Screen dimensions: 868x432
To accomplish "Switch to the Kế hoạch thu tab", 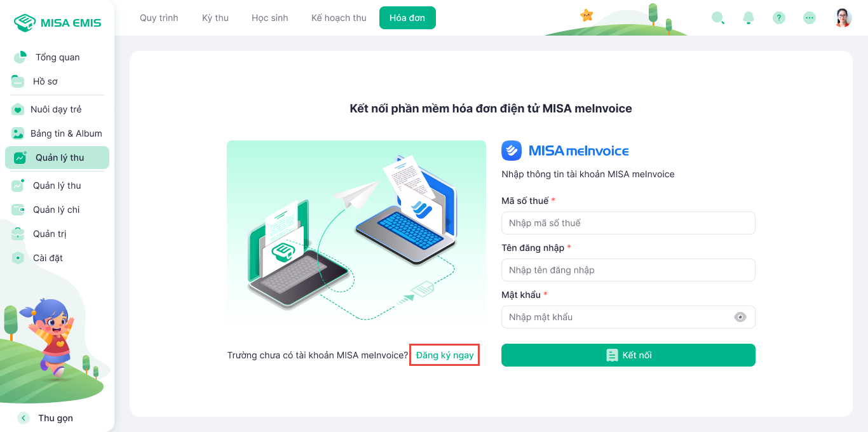I will [339, 18].
